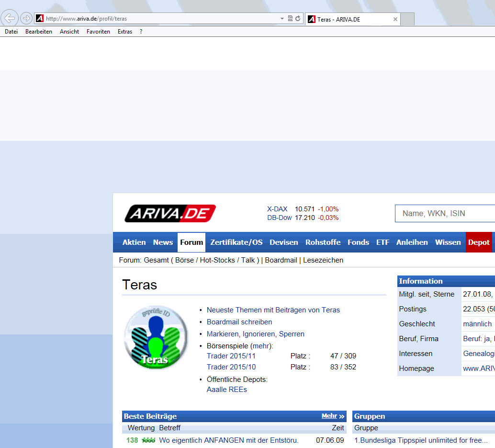Viewport: 495px width, 448px height.
Task: Open the Favoriten menu
Action: (x=98, y=32)
